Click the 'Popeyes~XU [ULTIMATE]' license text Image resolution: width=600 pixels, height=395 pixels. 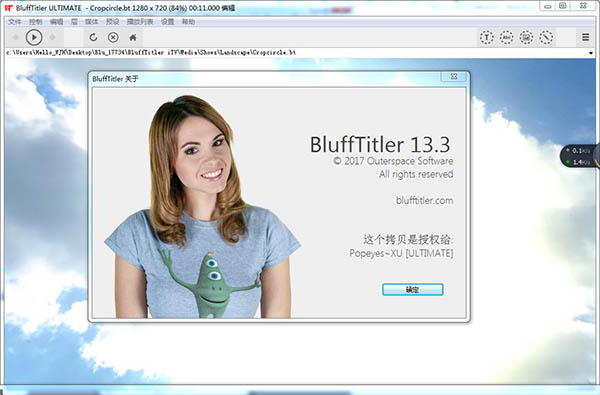coord(401,253)
